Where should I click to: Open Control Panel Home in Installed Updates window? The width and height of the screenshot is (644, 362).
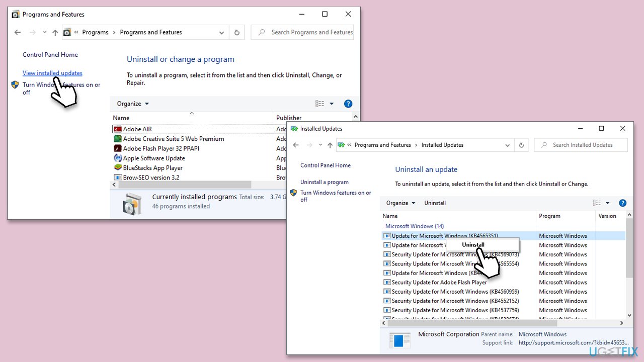pyautogui.click(x=326, y=165)
